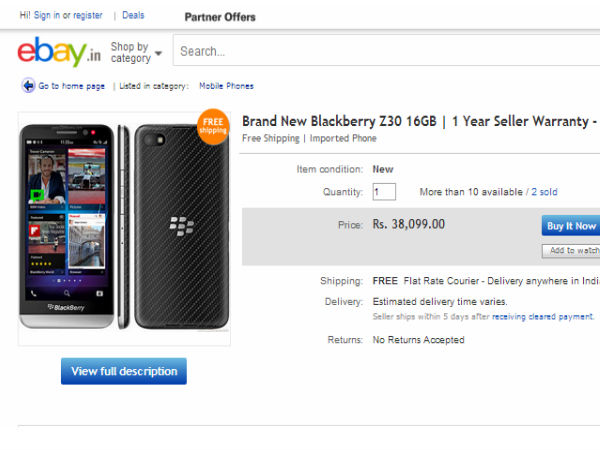Click the back arrow home icon
The height and width of the screenshot is (450, 600).
pos(28,86)
